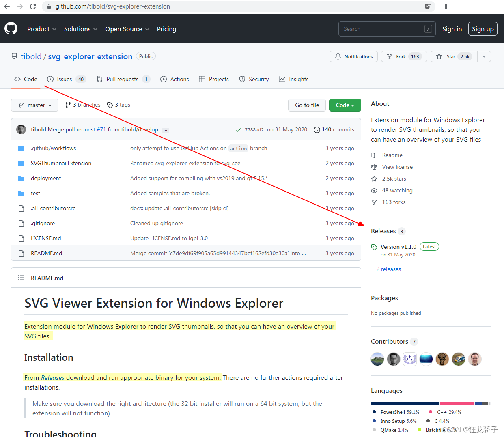Viewport: 504px width, 437px height.
Task: Open the Releases link in Installation text
Action: click(53, 378)
